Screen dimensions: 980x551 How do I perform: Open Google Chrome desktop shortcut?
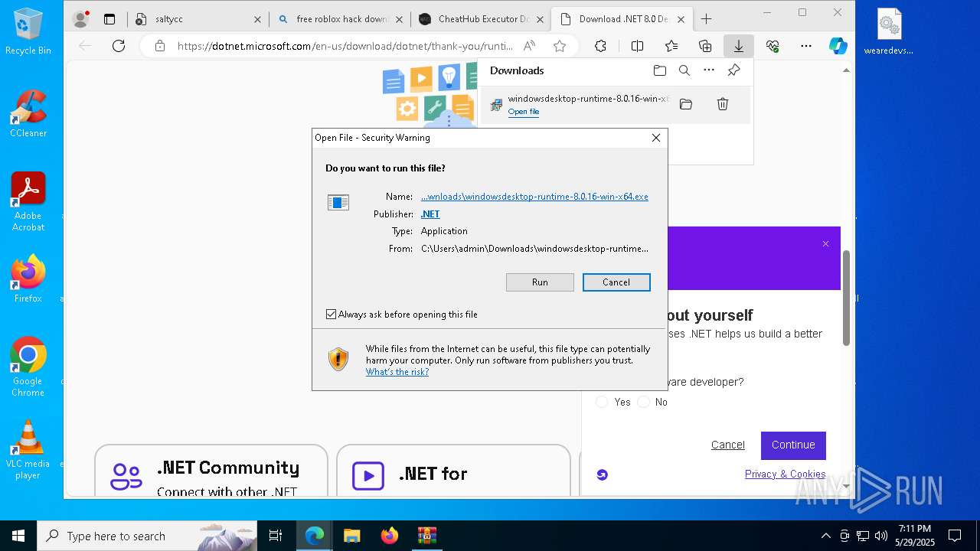[28, 367]
